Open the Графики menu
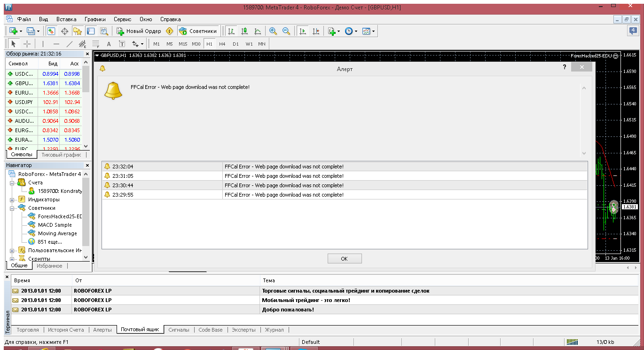This screenshot has height=350, width=644. 95,19
